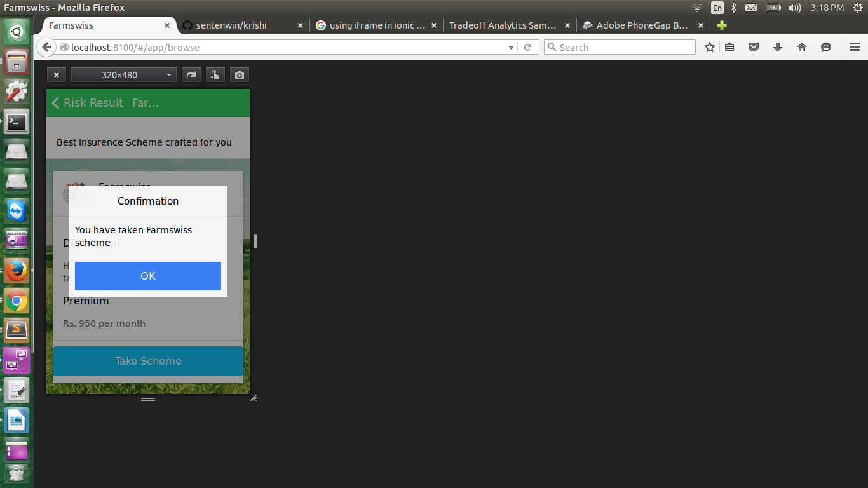The height and width of the screenshot is (488, 868).
Task: Toggle touch event simulation
Action: pyautogui.click(x=215, y=75)
